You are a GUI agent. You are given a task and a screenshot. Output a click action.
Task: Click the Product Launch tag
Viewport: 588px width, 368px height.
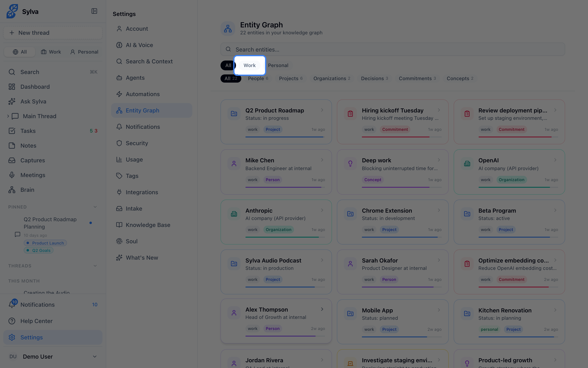46,243
